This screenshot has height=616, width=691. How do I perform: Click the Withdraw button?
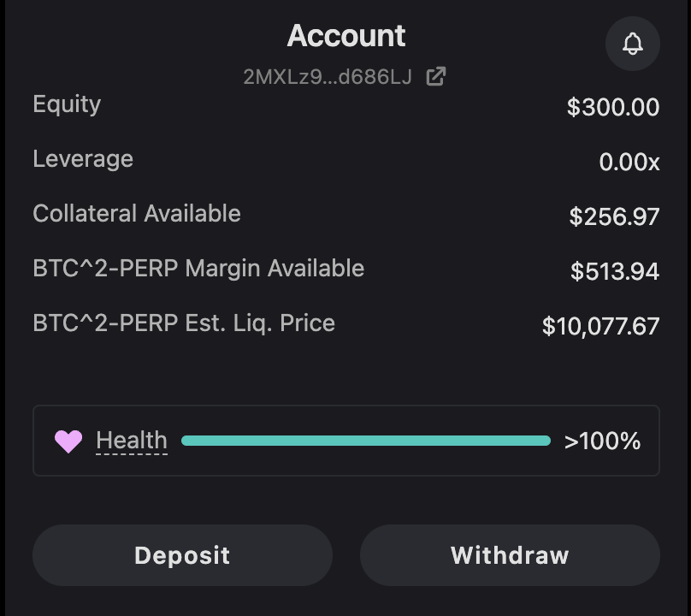(x=510, y=555)
